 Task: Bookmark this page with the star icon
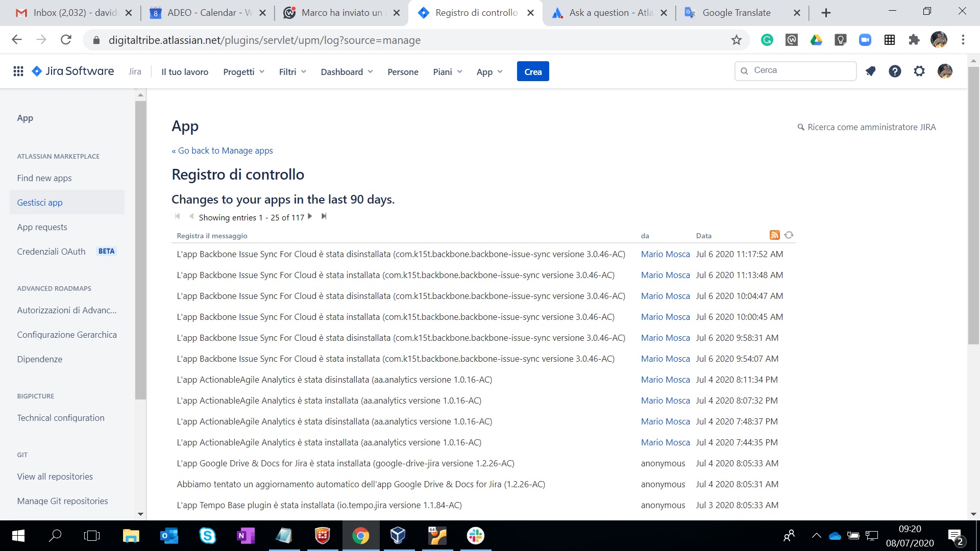[736, 40]
